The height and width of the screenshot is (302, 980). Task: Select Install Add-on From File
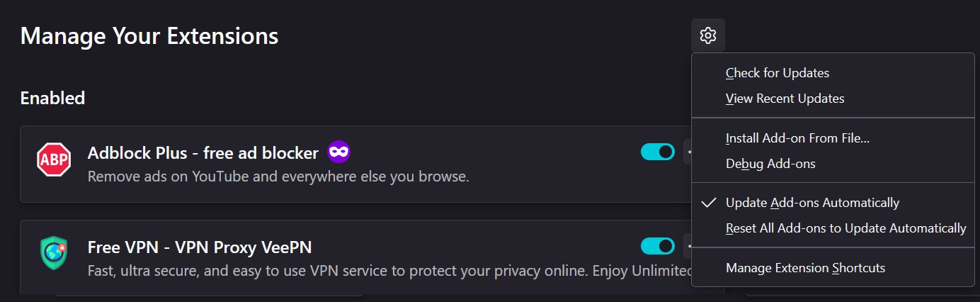[x=797, y=138]
